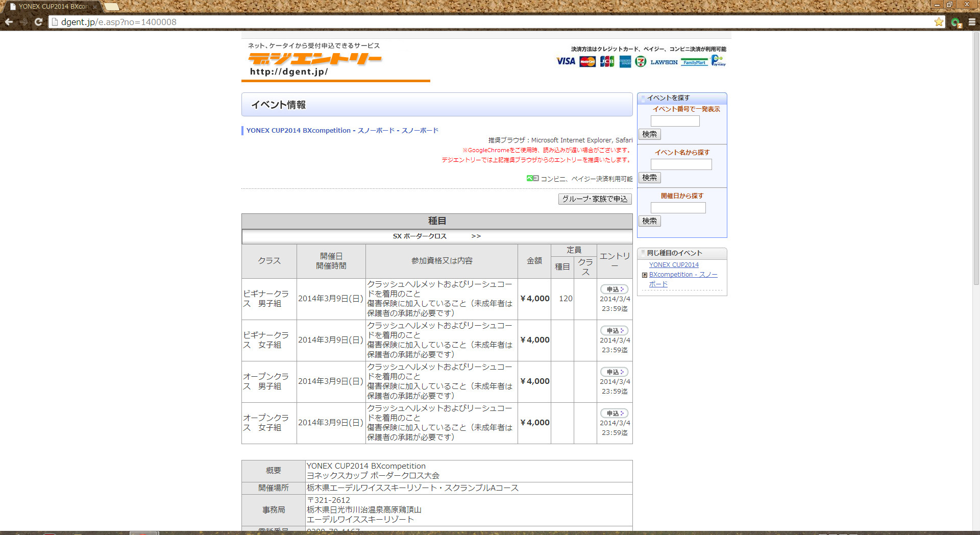980x535 pixels.
Task: Bookmark this page using the star icon
Action: tap(939, 22)
